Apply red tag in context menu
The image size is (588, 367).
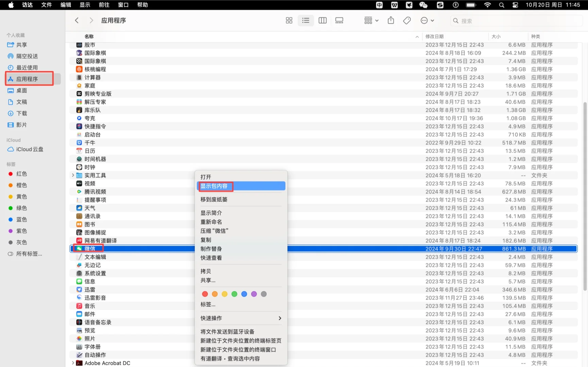(x=205, y=294)
